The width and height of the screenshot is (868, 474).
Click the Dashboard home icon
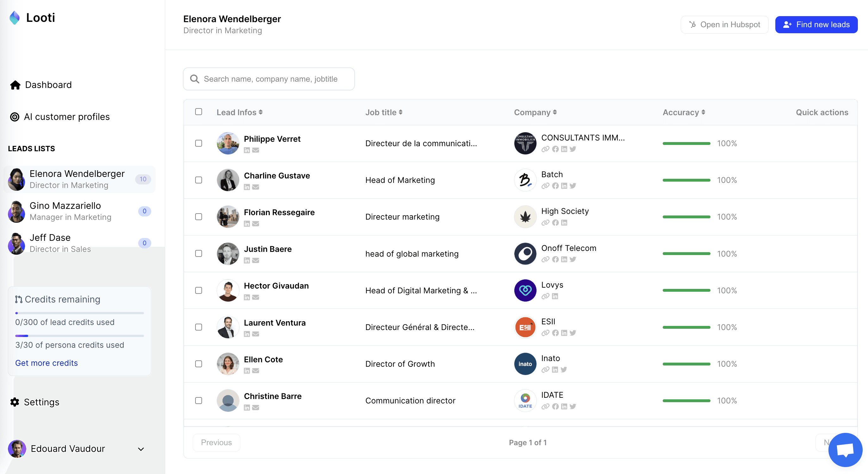click(x=15, y=85)
